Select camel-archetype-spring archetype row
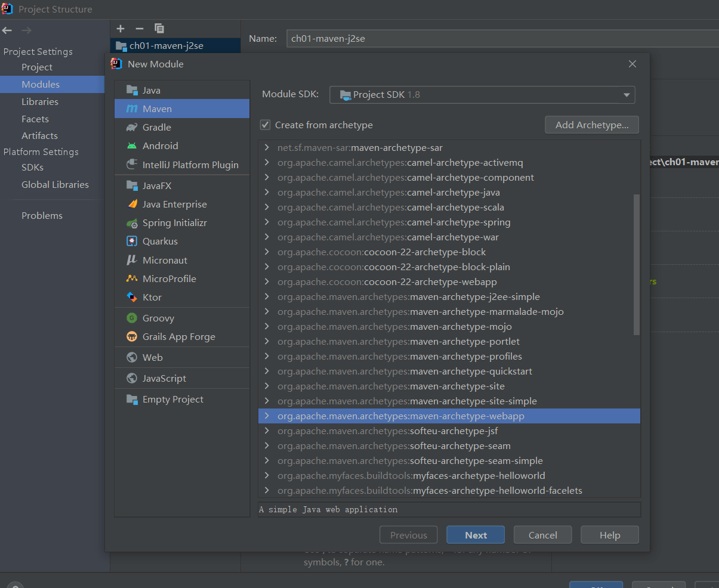719x588 pixels. (449, 222)
